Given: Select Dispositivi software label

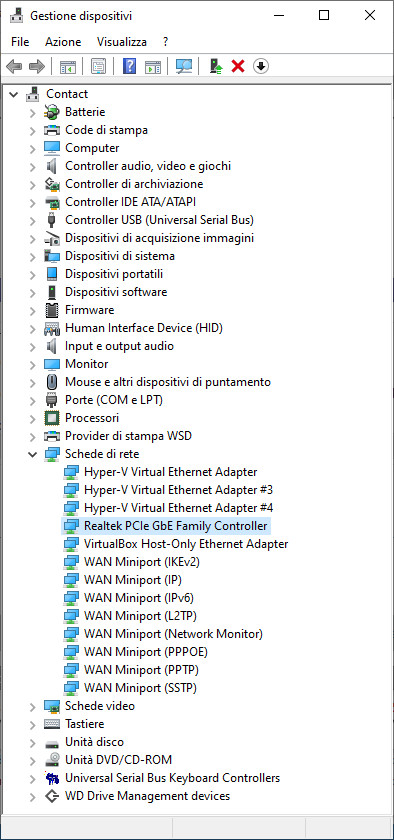Looking at the screenshot, I should coord(116,292).
